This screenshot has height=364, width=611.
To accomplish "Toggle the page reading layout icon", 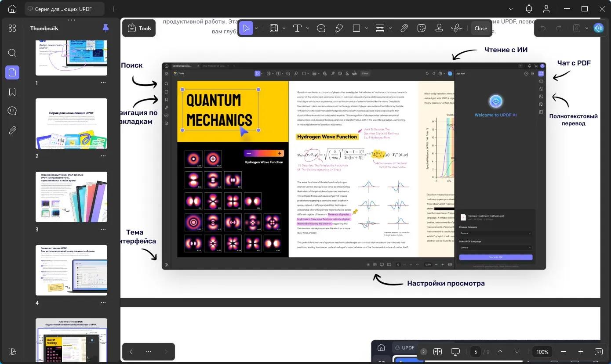I will pos(437,352).
